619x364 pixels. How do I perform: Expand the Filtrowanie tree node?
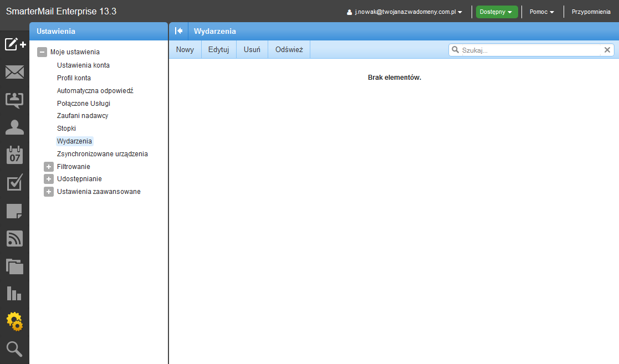pyautogui.click(x=49, y=167)
